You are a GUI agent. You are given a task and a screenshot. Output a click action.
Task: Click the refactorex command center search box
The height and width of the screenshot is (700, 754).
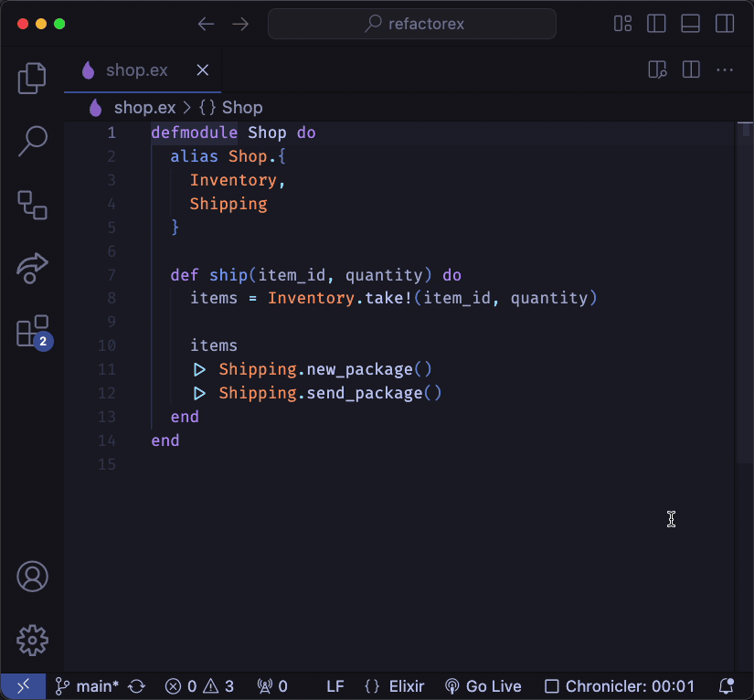412,24
